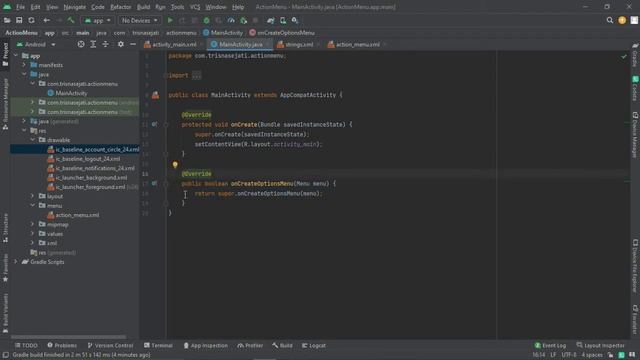This screenshot has height=360, width=640.
Task: Expand the layout folder
Action: pyautogui.click(x=33, y=196)
